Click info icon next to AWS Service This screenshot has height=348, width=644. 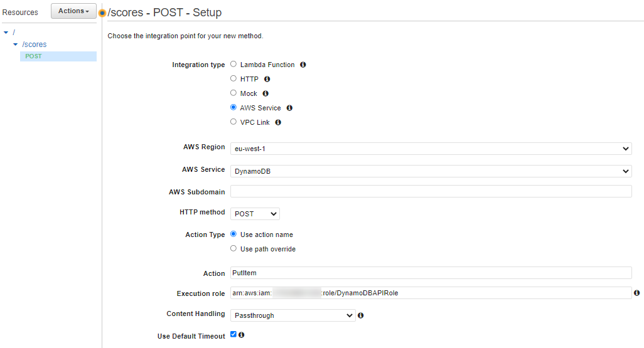[x=289, y=108]
